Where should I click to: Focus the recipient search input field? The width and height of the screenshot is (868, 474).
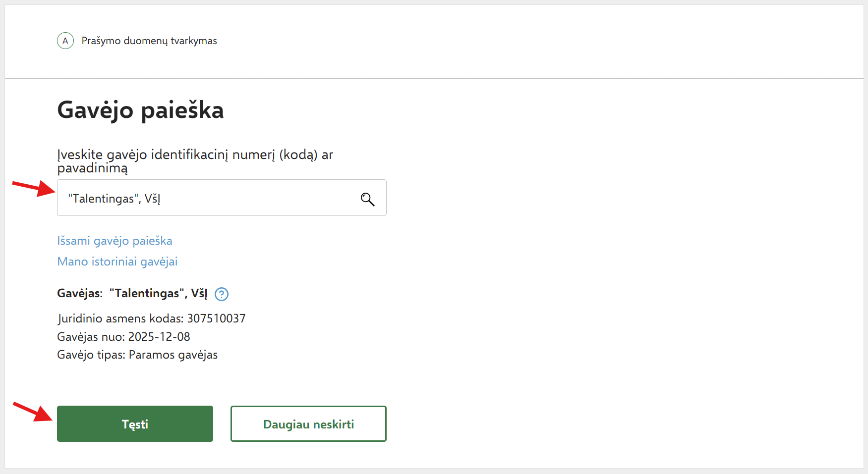(208, 198)
